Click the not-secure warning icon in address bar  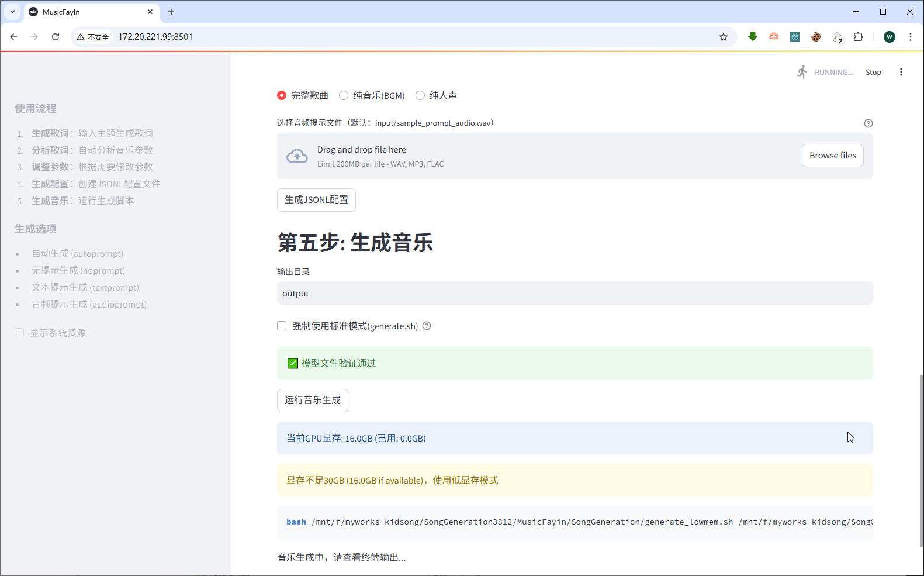point(81,37)
